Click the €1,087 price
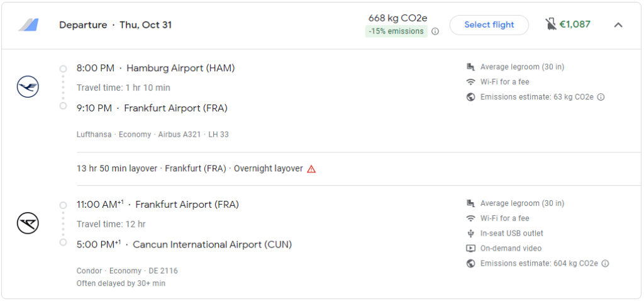 coord(575,25)
